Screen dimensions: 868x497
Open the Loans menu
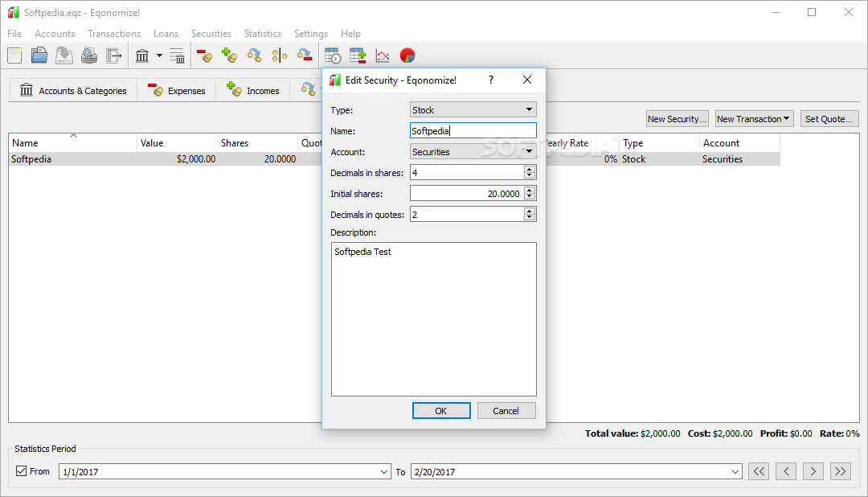click(166, 34)
